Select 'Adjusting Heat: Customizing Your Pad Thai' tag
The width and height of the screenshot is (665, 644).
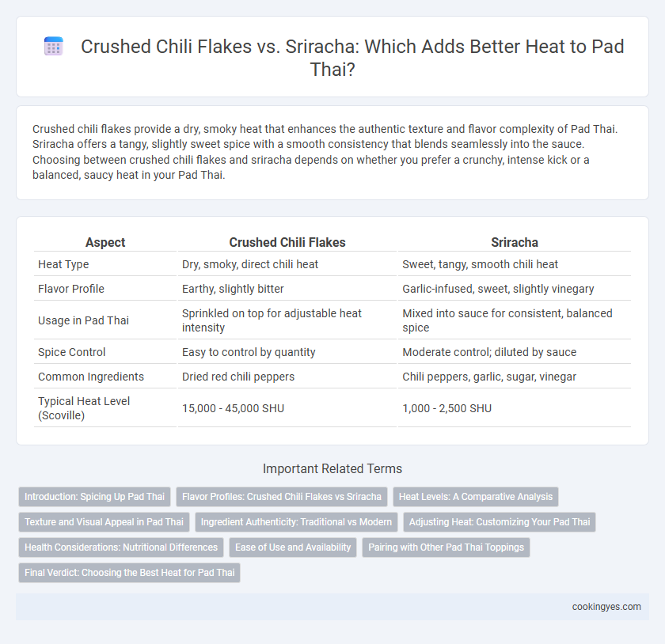pos(500,522)
